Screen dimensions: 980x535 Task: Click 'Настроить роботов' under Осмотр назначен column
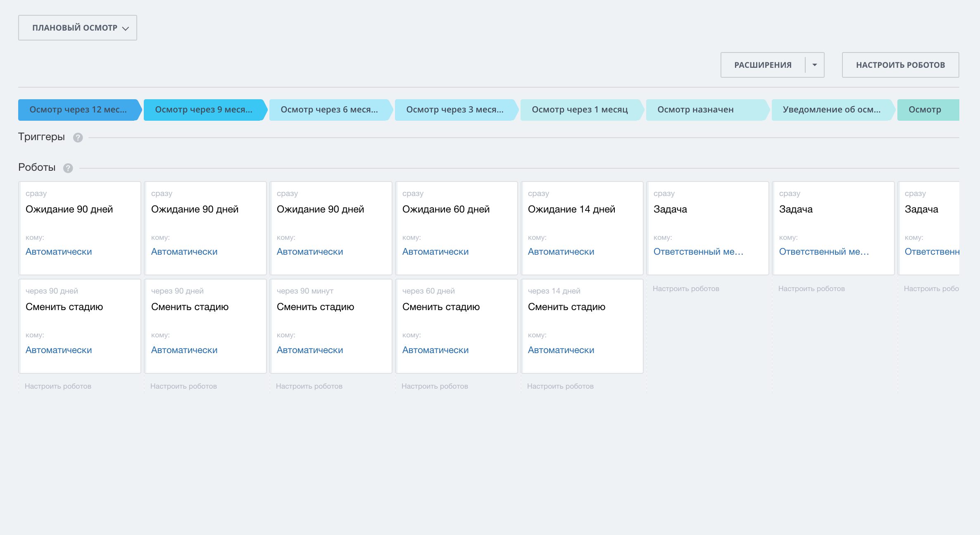tap(686, 289)
